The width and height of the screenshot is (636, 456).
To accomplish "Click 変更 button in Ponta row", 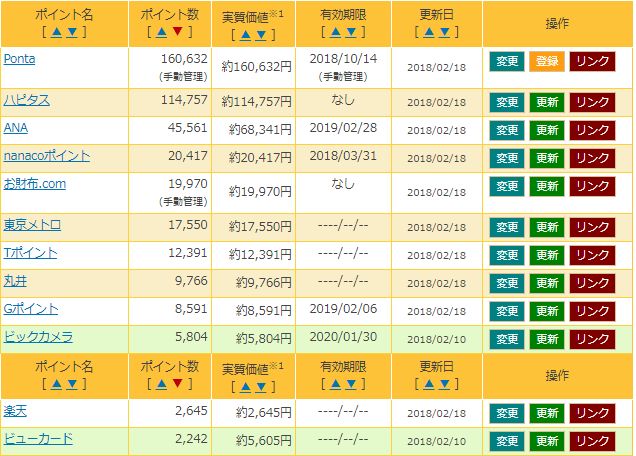I will point(507,61).
